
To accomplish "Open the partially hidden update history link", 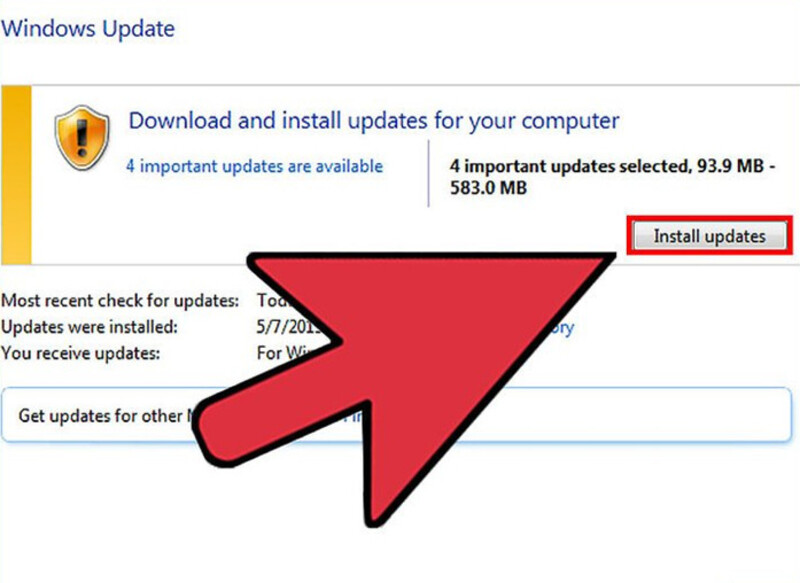I will click(x=560, y=327).
